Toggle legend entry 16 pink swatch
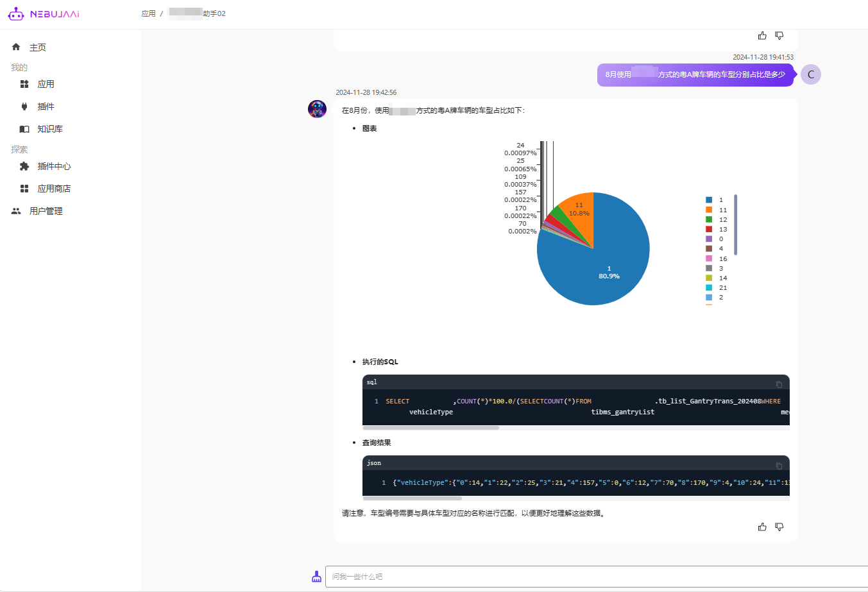Screen dimensions: 868x592 tap(709, 258)
